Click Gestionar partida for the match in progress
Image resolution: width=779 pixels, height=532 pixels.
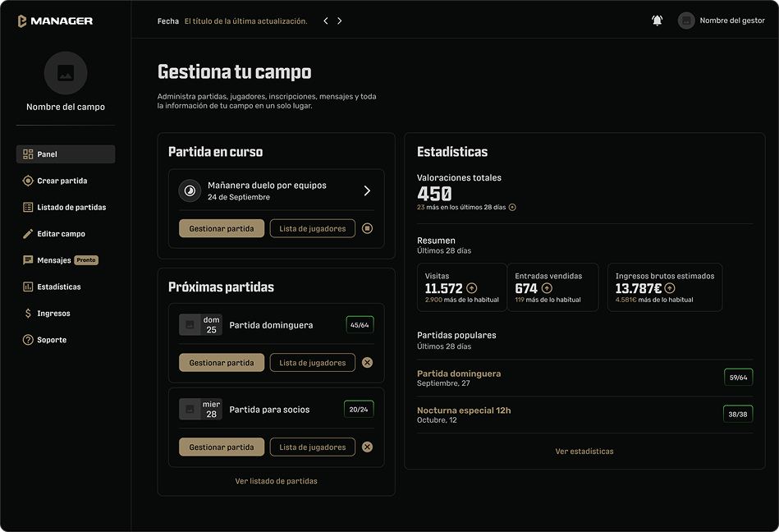tap(222, 228)
